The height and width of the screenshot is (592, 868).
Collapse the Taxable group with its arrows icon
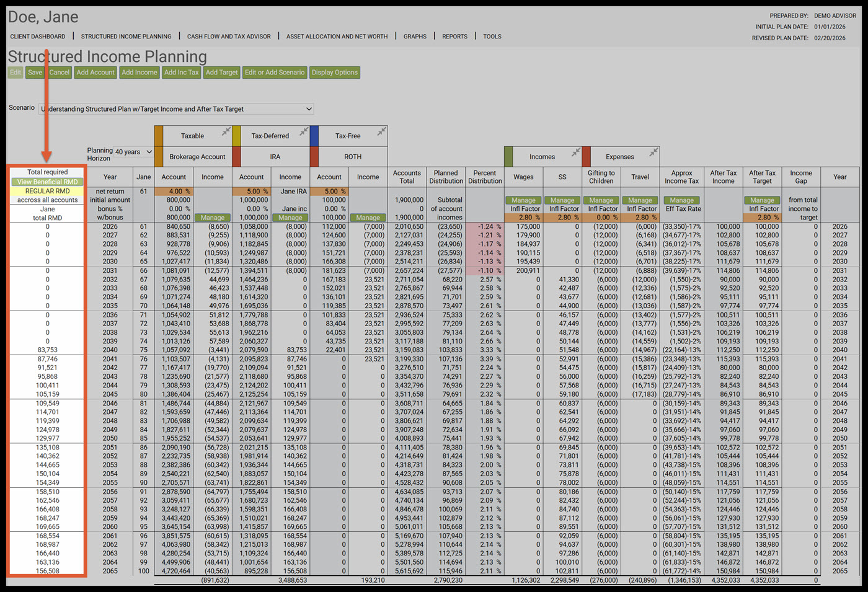226,131
